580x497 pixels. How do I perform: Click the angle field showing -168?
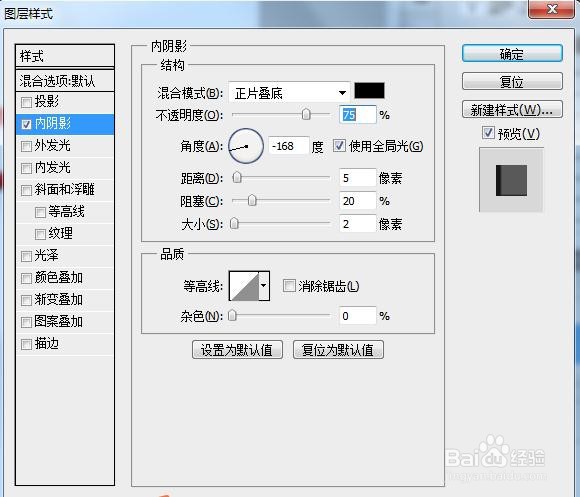[289, 146]
